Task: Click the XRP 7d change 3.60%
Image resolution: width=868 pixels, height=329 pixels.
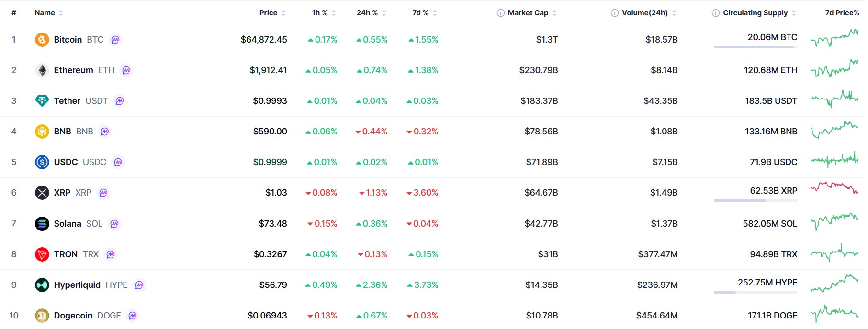Action: pos(422,193)
